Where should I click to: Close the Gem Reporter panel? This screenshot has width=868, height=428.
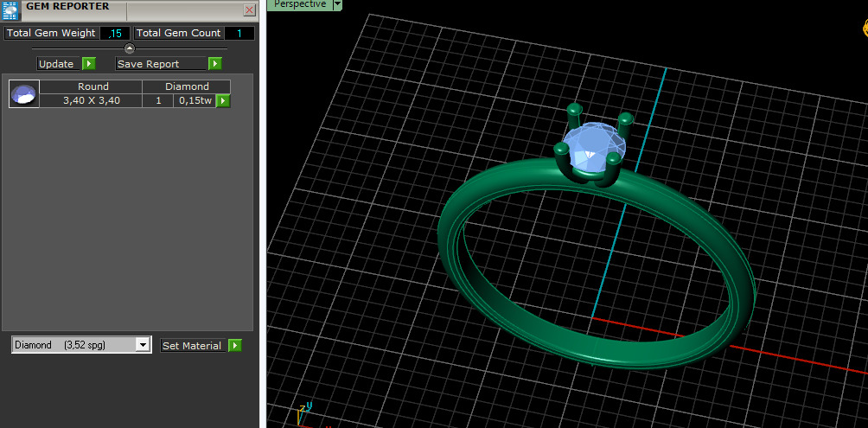click(250, 10)
